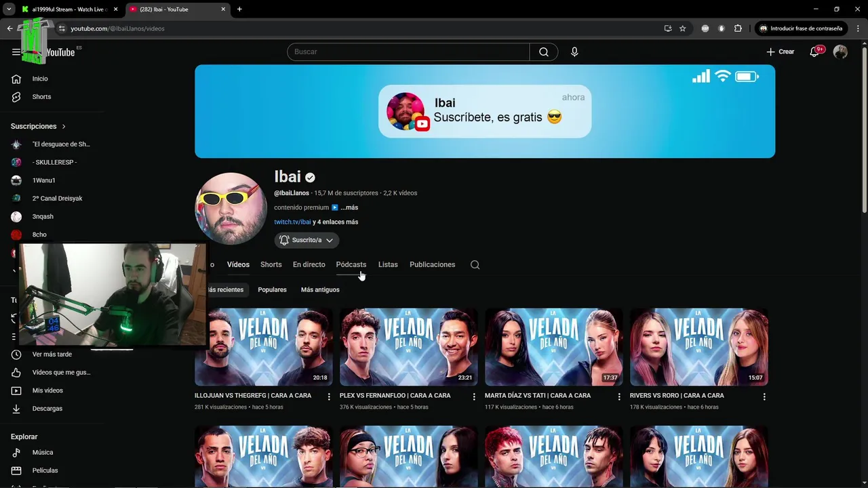The image size is (868, 488).
Task: Sort videos by Populares
Action: [x=272, y=289]
